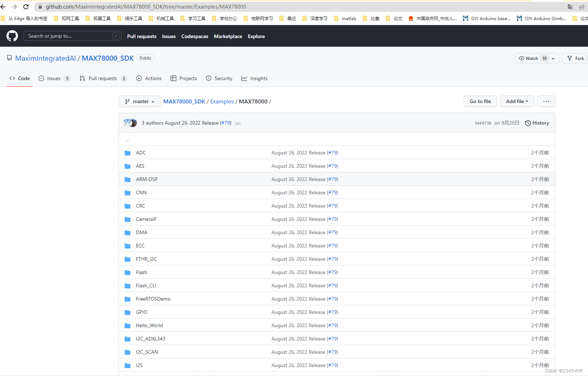588x376 pixels.
Task: Click Issues in the top navbar
Action: point(169,36)
